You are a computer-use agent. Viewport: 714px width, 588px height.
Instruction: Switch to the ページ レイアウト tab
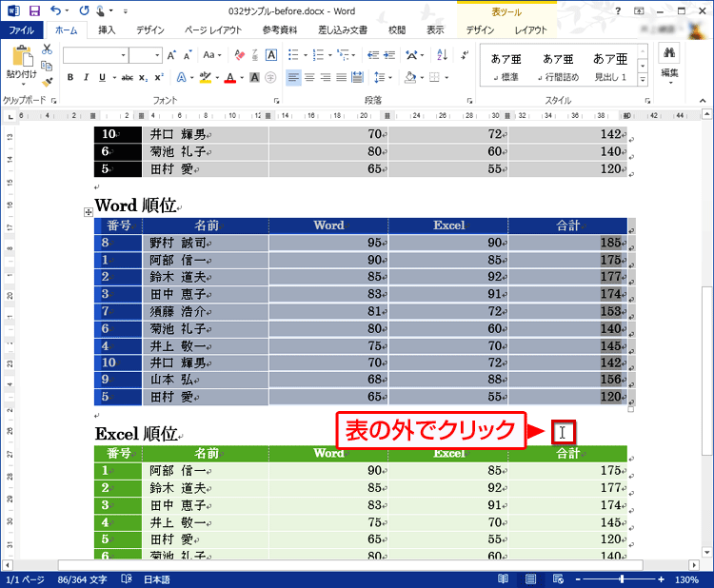[213, 30]
